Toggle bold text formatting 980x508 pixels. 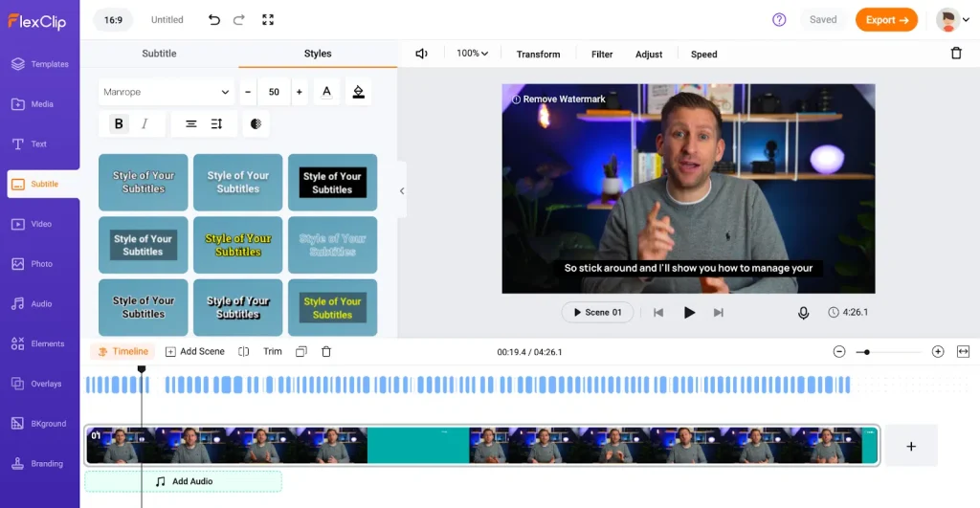pos(119,123)
